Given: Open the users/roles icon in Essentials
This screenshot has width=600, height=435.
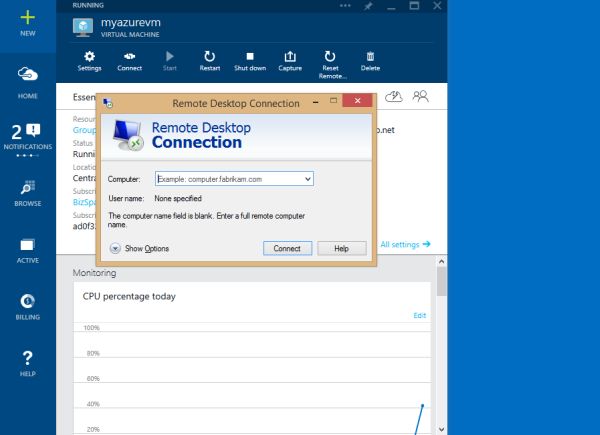Looking at the screenshot, I should pos(420,96).
